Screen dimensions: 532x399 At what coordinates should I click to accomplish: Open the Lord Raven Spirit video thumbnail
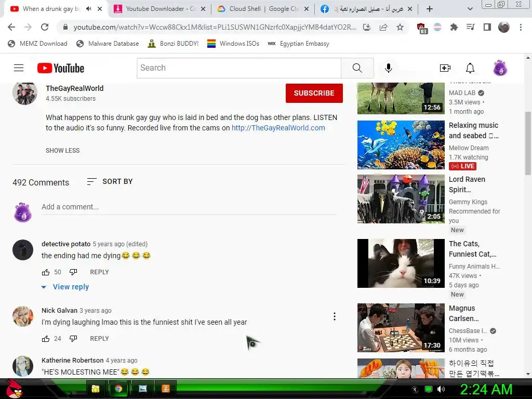coord(401,199)
